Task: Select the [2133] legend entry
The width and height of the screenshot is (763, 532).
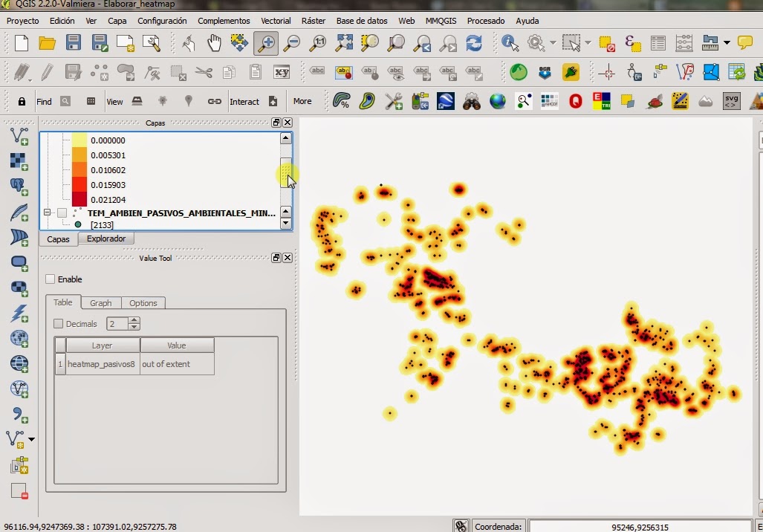Action: 102,225
